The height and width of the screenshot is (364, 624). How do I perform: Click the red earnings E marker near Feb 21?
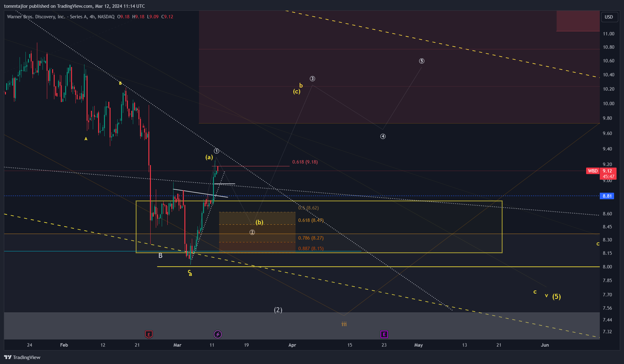click(x=149, y=334)
